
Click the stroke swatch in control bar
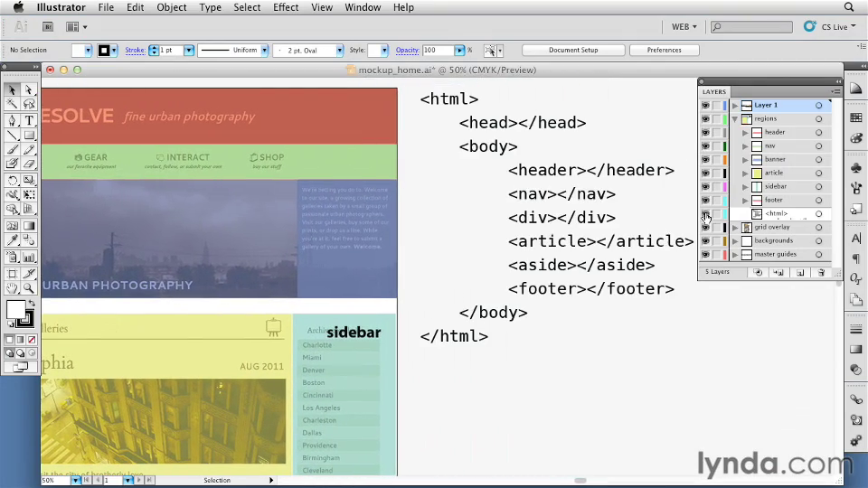click(x=103, y=51)
